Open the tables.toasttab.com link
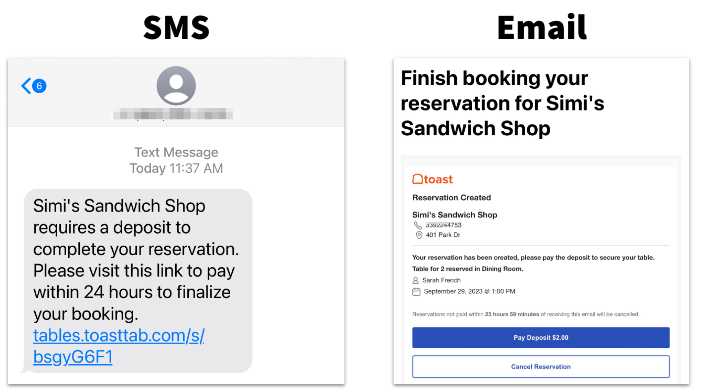The width and height of the screenshot is (706, 392). (x=119, y=346)
